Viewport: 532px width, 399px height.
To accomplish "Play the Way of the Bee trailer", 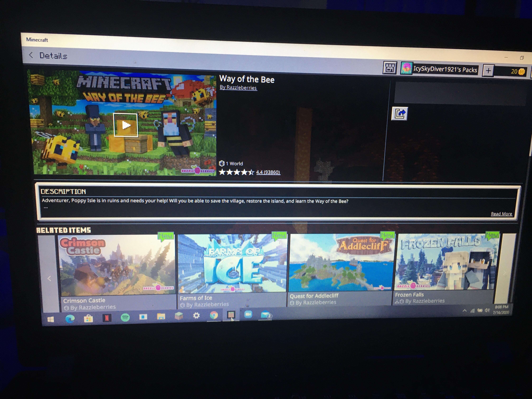I will pos(125,125).
